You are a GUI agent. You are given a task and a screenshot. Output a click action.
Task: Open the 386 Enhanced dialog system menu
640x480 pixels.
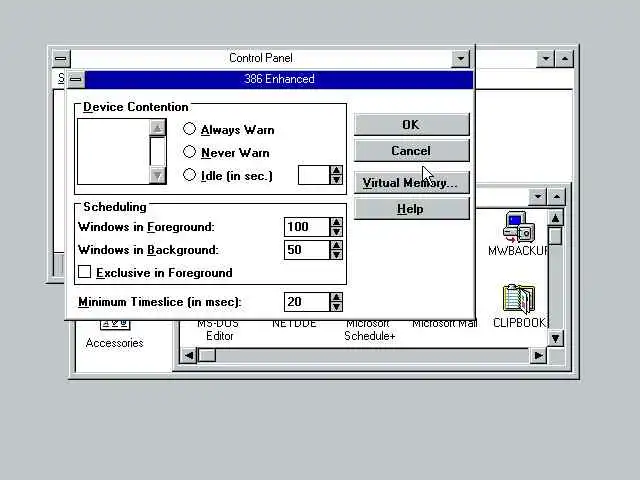(76, 79)
